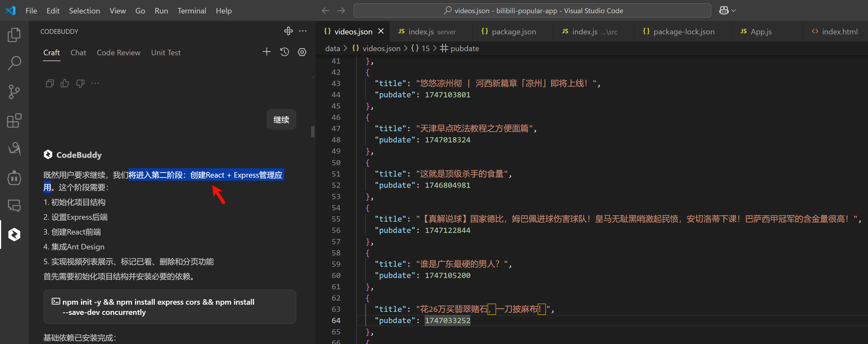This screenshot has width=868, height=344.
Task: Open CodeBuddy settings via the hexagon icon
Action: click(x=302, y=51)
